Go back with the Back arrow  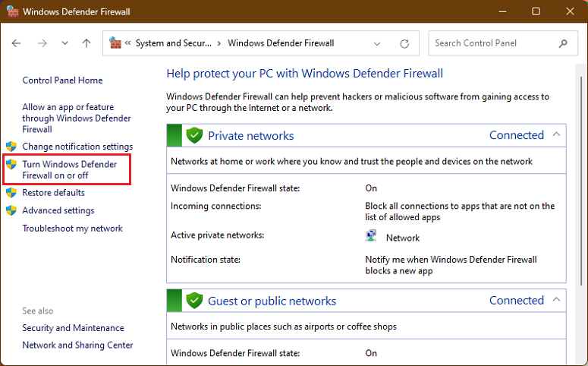coord(17,43)
